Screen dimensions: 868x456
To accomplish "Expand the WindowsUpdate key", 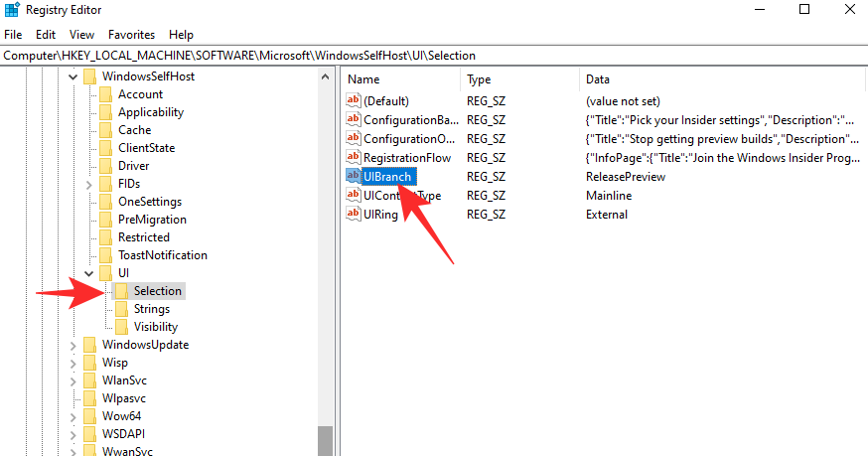I will (73, 345).
